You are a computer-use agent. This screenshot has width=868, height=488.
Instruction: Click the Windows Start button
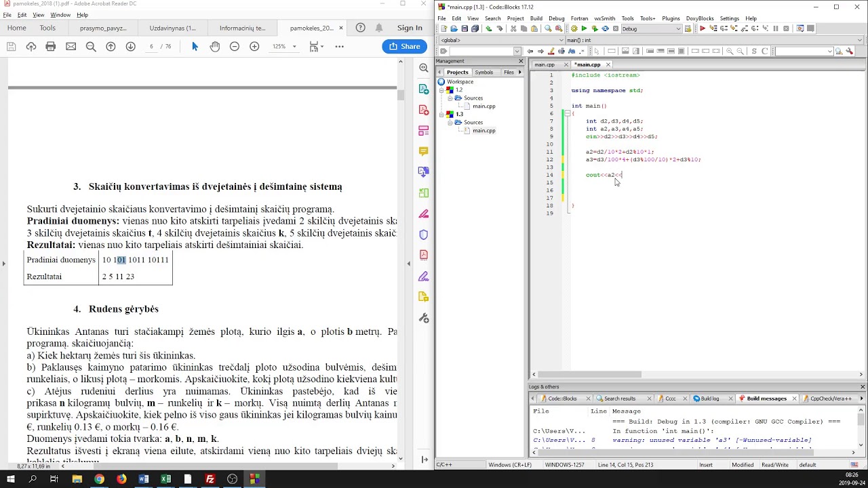tap(11, 479)
